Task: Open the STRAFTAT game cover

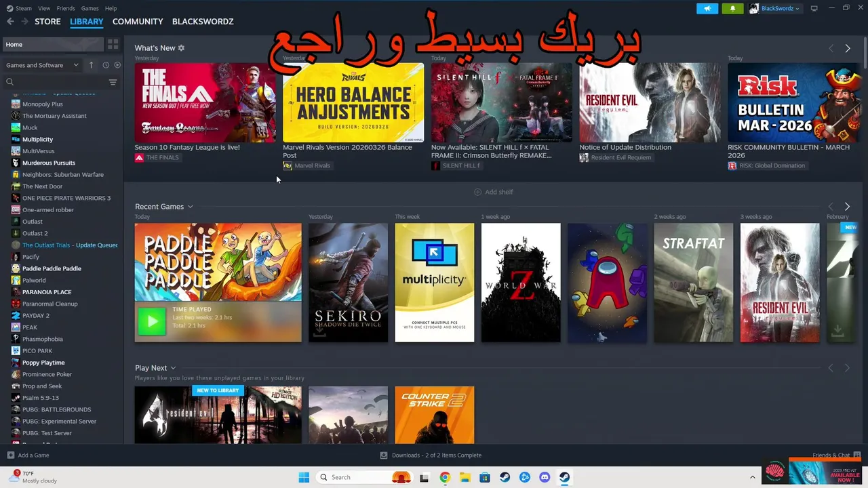Action: 693,283
